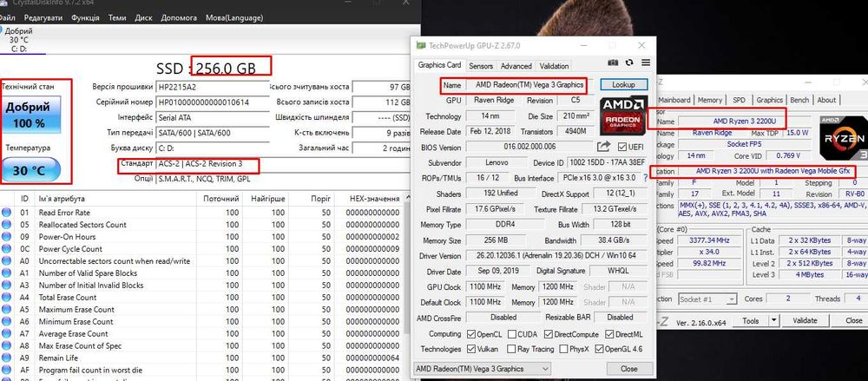The height and width of the screenshot is (381, 868).
Task: Open the Функція menu in CrystalDiskInfo
Action: coord(85,17)
